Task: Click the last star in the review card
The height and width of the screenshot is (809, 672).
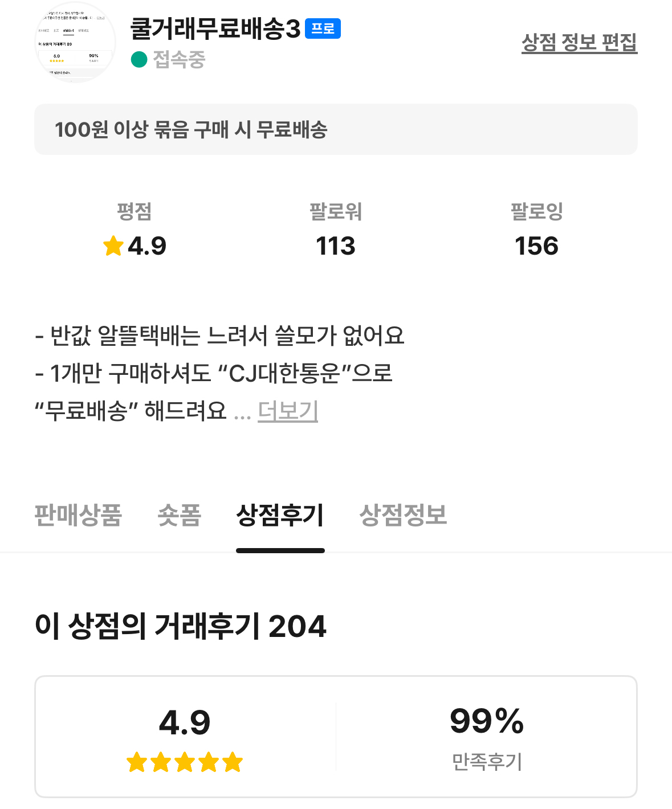Action: [233, 762]
